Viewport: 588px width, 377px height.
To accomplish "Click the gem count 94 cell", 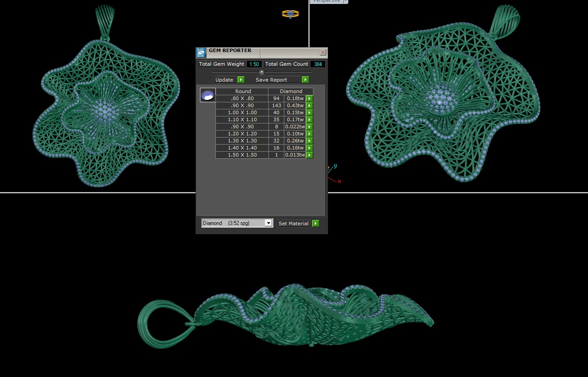I will (x=276, y=98).
